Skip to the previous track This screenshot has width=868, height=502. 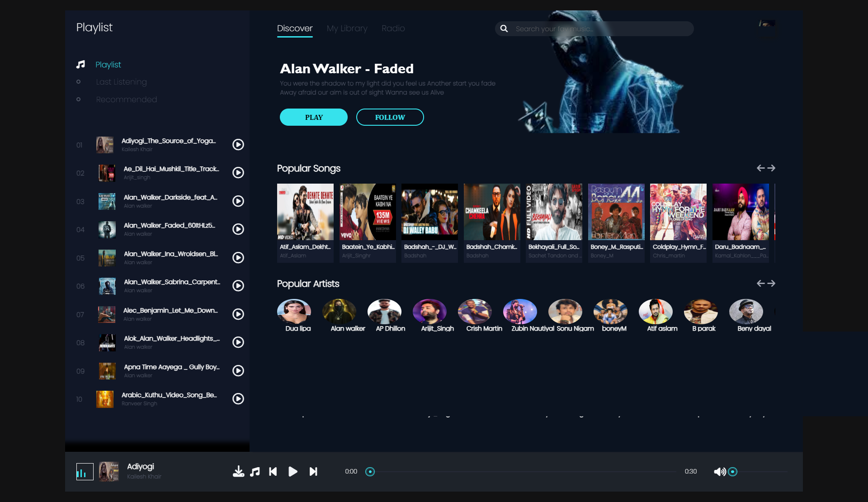pos(273,472)
